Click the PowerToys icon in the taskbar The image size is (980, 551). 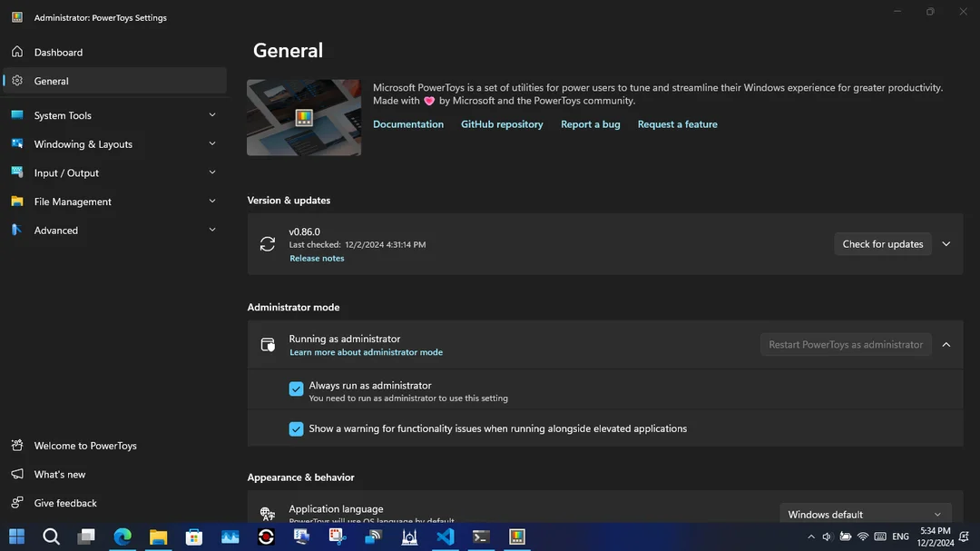(x=517, y=536)
